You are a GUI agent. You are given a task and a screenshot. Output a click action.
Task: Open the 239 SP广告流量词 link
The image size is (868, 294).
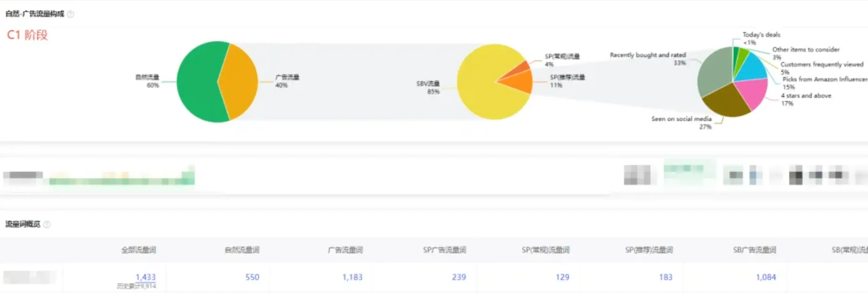(459, 277)
